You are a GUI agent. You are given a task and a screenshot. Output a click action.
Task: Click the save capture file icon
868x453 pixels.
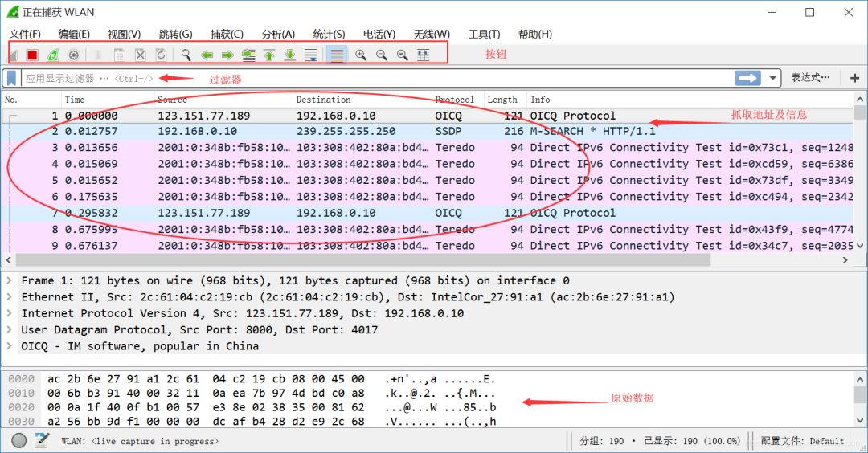[x=119, y=55]
